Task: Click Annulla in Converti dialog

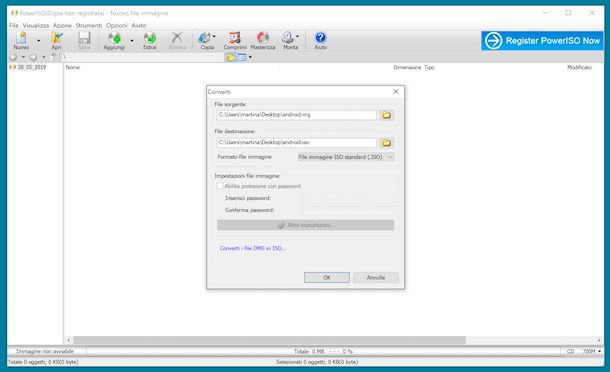Action: click(376, 277)
